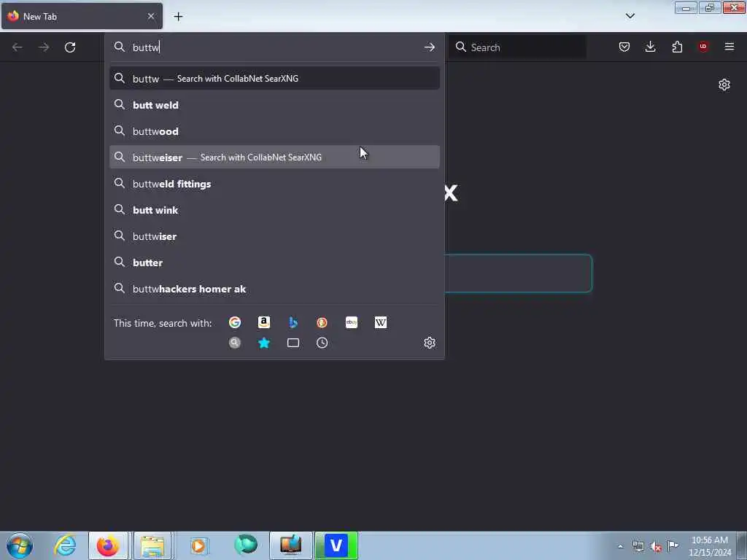The image size is (747, 560).
Task: Select the butt wink suggestion
Action: [x=274, y=210]
